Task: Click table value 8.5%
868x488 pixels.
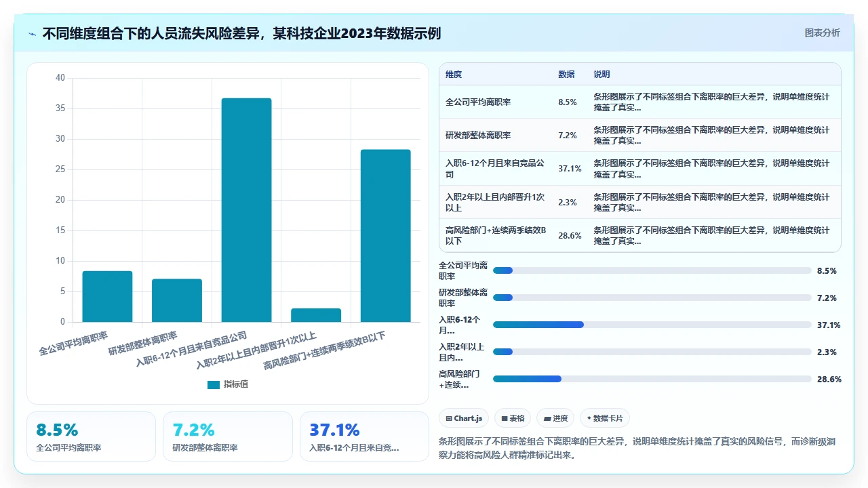Action: tap(568, 102)
